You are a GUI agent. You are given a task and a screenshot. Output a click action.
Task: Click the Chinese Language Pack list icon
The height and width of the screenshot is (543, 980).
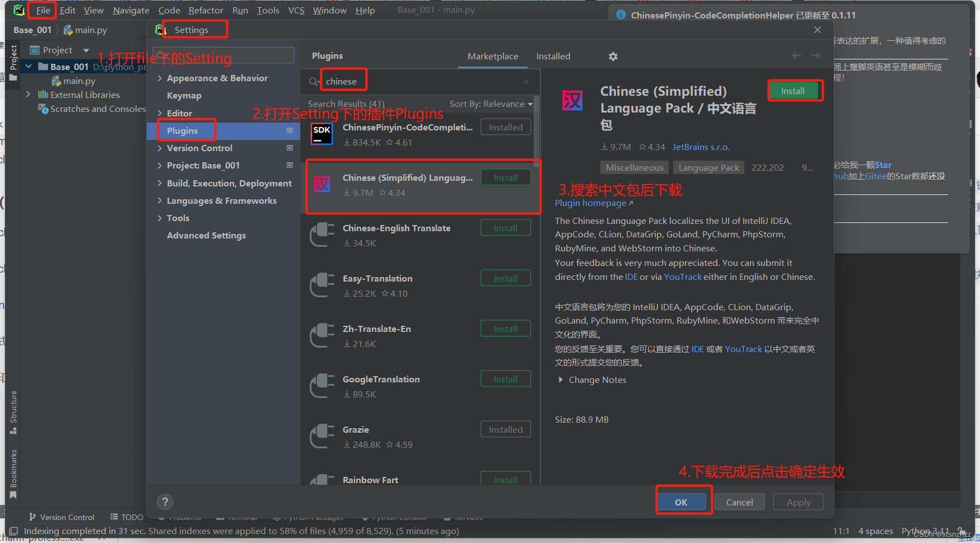[x=321, y=184]
